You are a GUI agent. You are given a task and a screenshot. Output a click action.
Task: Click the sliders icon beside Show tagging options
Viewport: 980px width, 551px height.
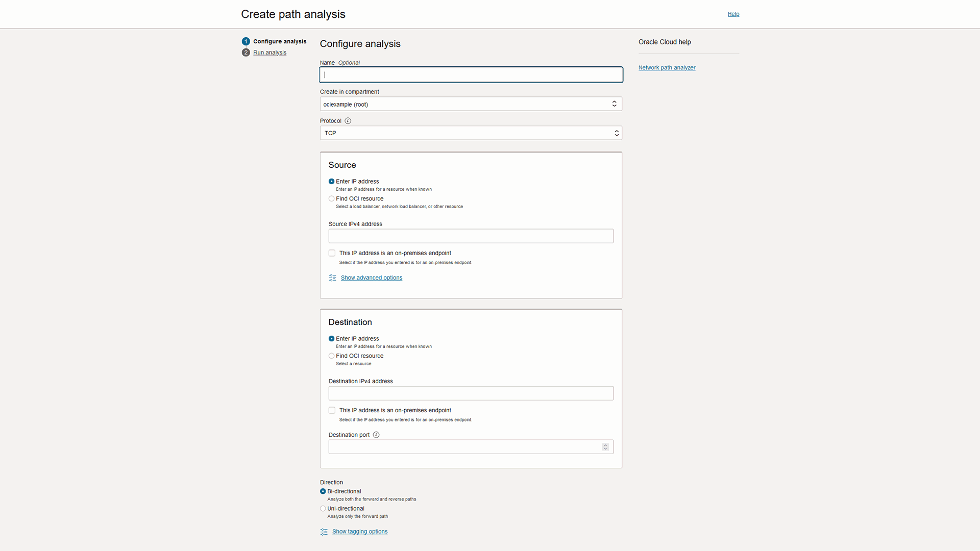(324, 532)
